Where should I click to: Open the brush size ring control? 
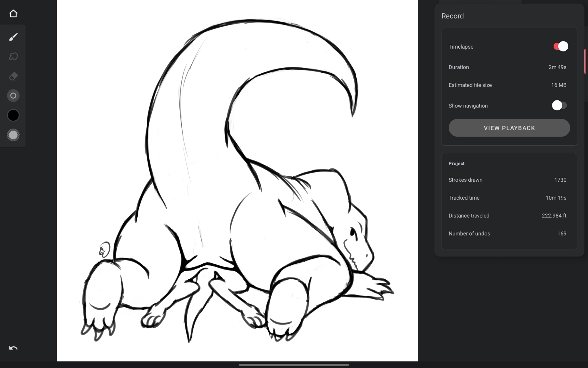click(x=13, y=96)
